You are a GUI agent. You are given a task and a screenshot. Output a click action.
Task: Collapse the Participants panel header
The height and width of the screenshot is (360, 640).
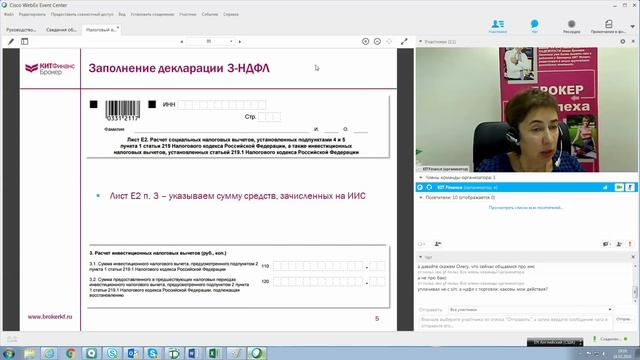coord(420,41)
